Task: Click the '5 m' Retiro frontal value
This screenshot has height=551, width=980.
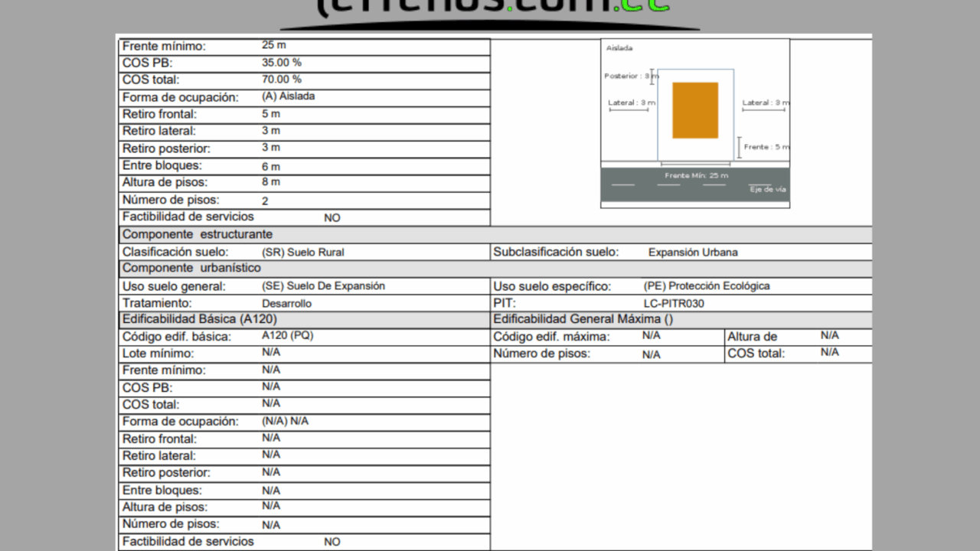Action: pos(271,113)
